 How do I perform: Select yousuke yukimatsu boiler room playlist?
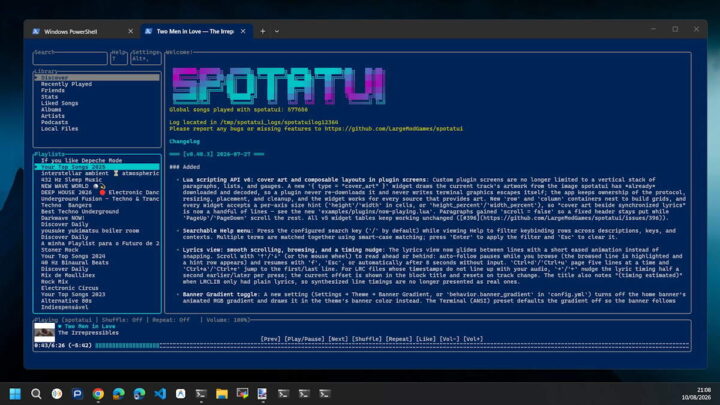coord(90,231)
